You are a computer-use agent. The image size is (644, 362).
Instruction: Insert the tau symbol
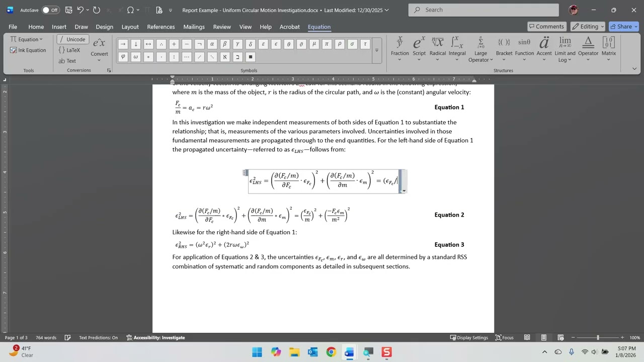pyautogui.click(x=365, y=44)
